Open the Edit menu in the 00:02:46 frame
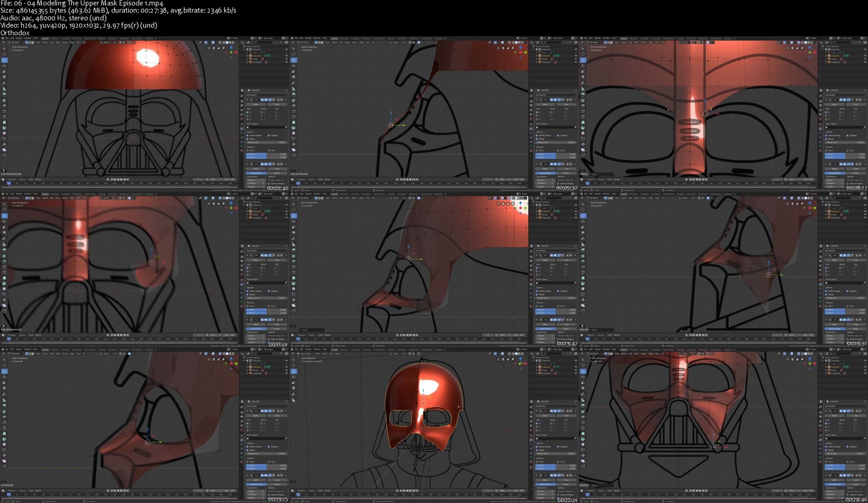 coord(12,38)
